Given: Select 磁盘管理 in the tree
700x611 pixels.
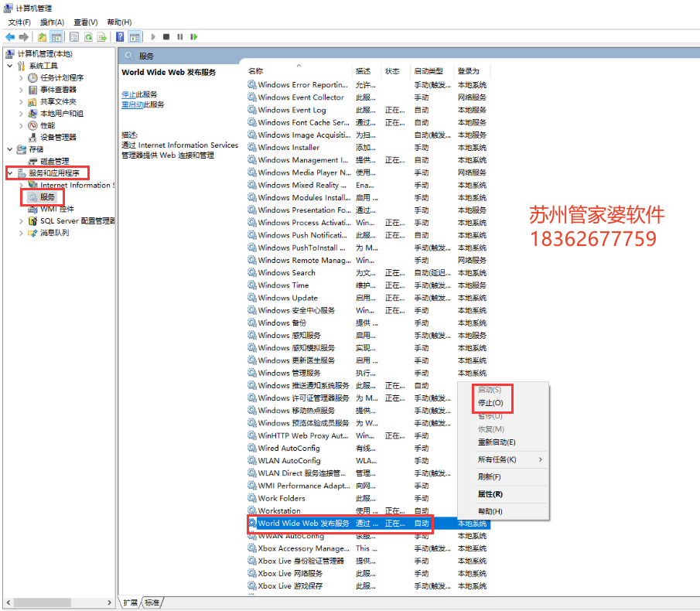Looking at the screenshot, I should click(x=54, y=161).
